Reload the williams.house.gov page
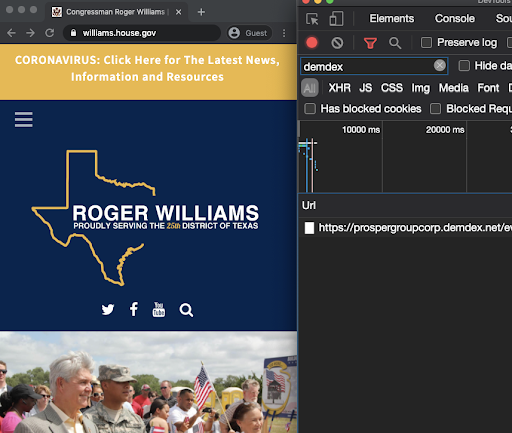This screenshot has height=433, width=512. click(x=50, y=33)
